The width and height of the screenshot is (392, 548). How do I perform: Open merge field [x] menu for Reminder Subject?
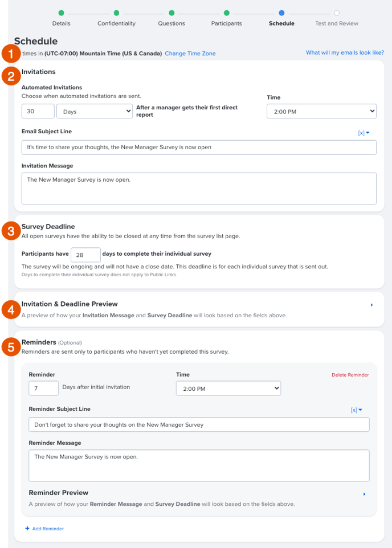[357, 410]
